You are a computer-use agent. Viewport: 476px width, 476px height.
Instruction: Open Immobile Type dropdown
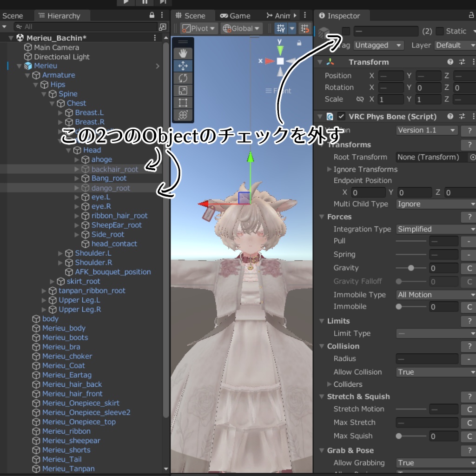(x=436, y=295)
